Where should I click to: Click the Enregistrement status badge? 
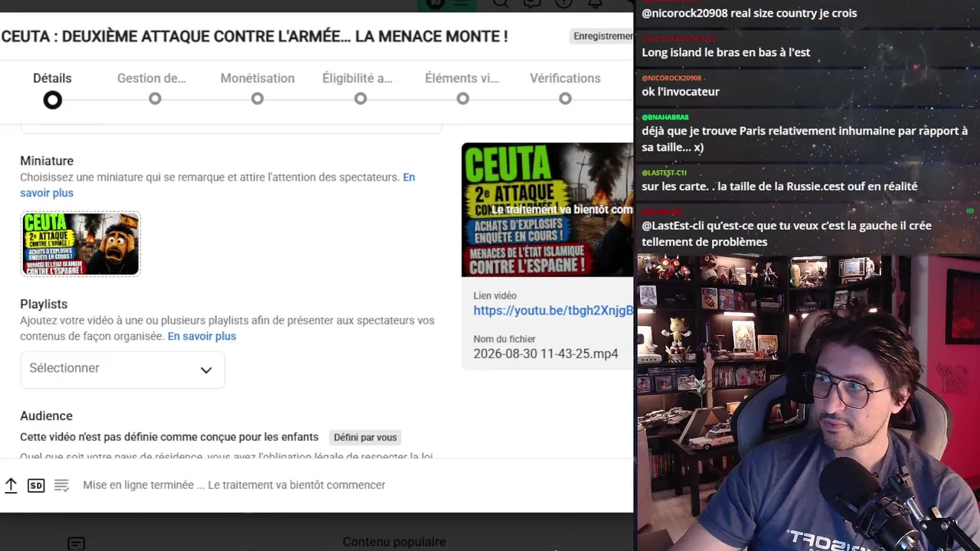tap(603, 36)
